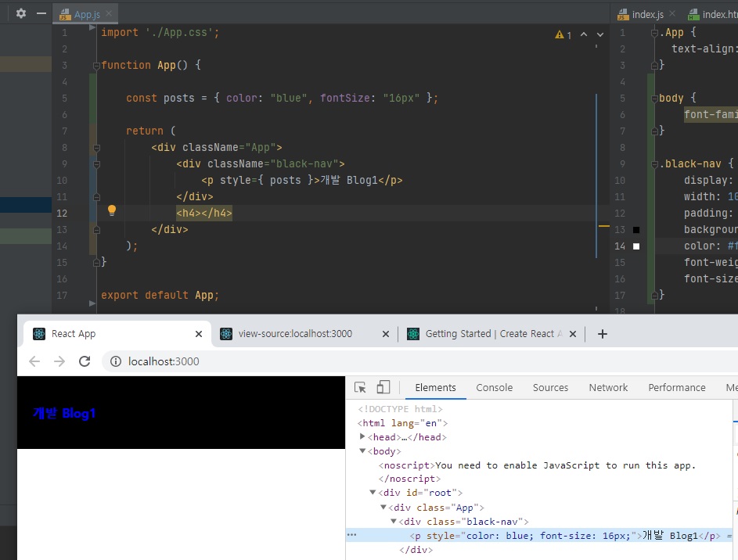Open the IDE settings gear icon
The height and width of the screenshot is (560, 738).
pyautogui.click(x=20, y=13)
